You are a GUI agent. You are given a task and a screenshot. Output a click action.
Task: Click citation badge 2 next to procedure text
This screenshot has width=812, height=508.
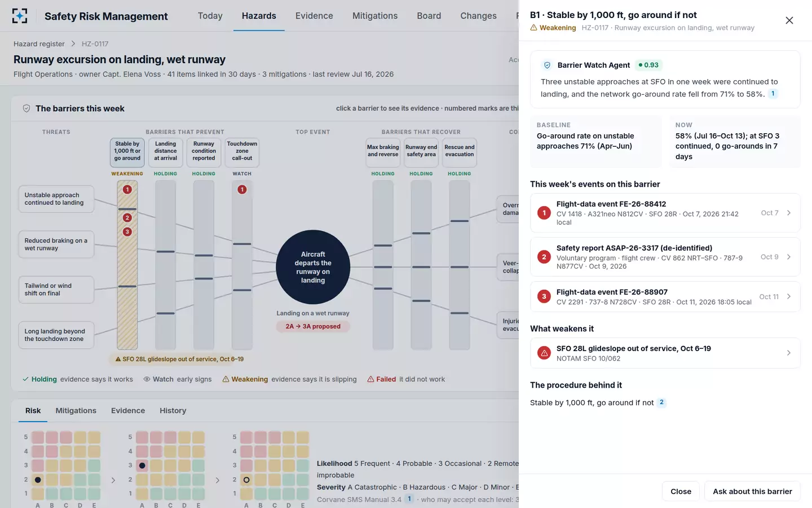(662, 402)
